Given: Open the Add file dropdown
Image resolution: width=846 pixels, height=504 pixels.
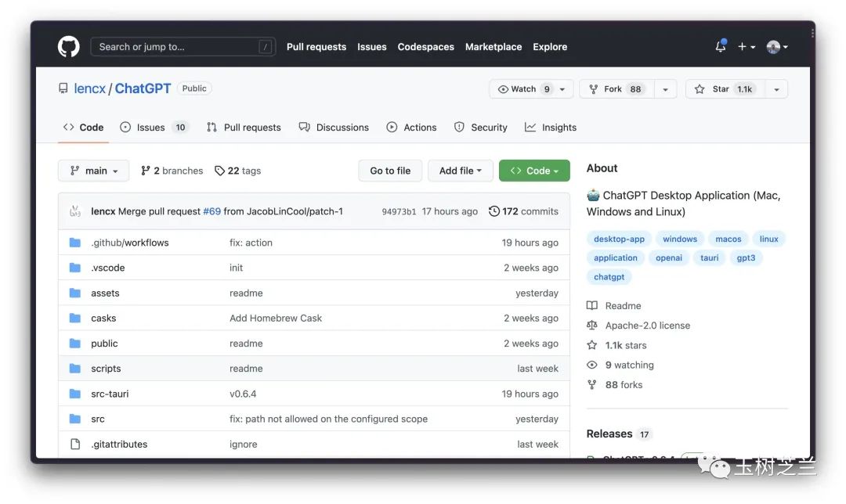Looking at the screenshot, I should click(x=460, y=171).
